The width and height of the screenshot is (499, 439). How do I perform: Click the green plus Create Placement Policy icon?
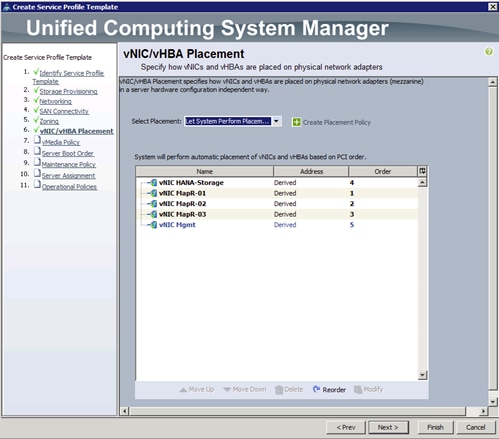click(x=296, y=122)
